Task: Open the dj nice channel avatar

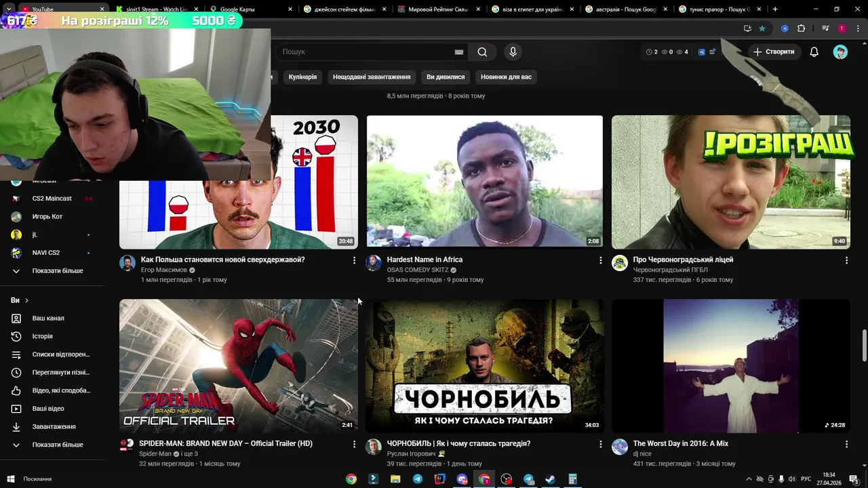Action: [620, 447]
